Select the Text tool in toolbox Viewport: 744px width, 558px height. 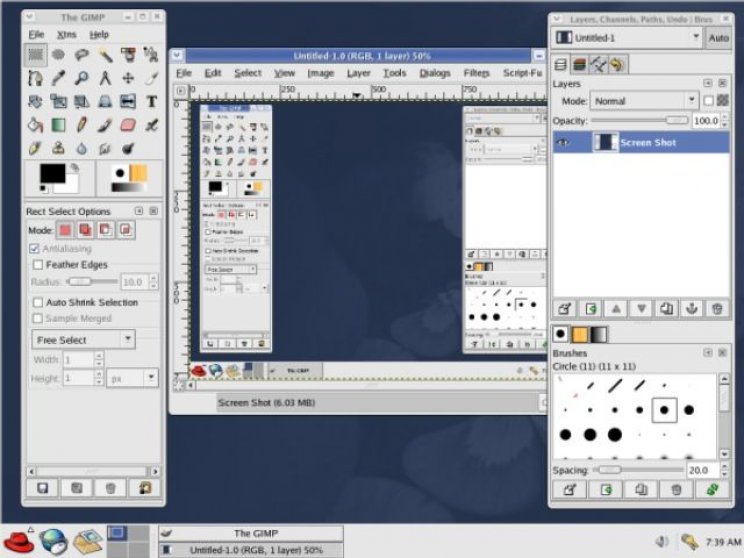(151, 102)
